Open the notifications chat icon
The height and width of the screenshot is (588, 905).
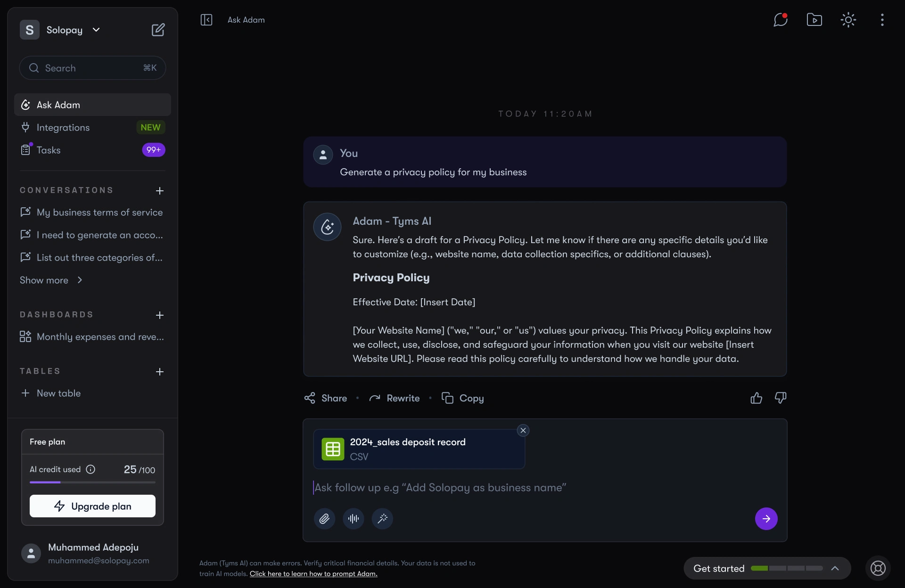tap(781, 20)
